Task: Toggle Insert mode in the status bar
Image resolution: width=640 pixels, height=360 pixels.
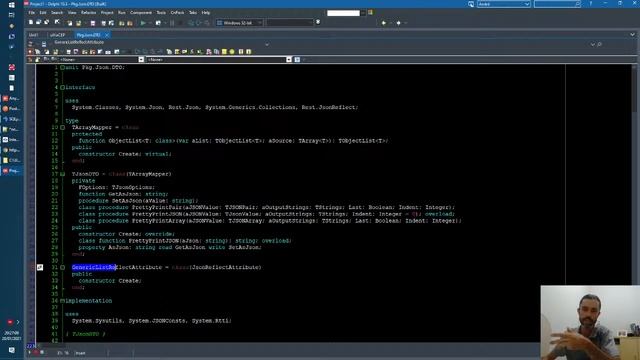Action: click(x=81, y=353)
